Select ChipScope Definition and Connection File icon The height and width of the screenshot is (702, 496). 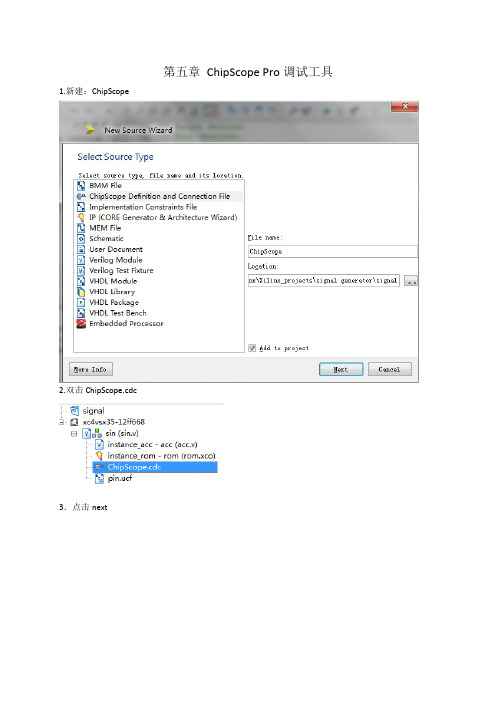[81, 196]
